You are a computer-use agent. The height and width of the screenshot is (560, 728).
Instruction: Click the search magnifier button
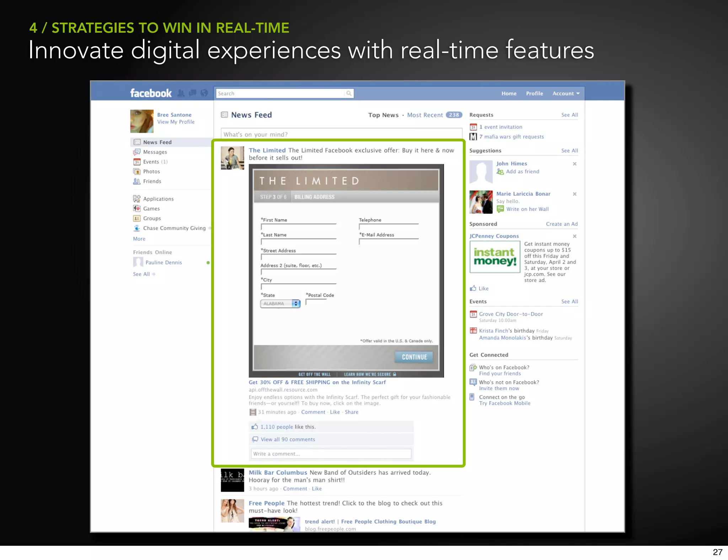[x=349, y=93]
